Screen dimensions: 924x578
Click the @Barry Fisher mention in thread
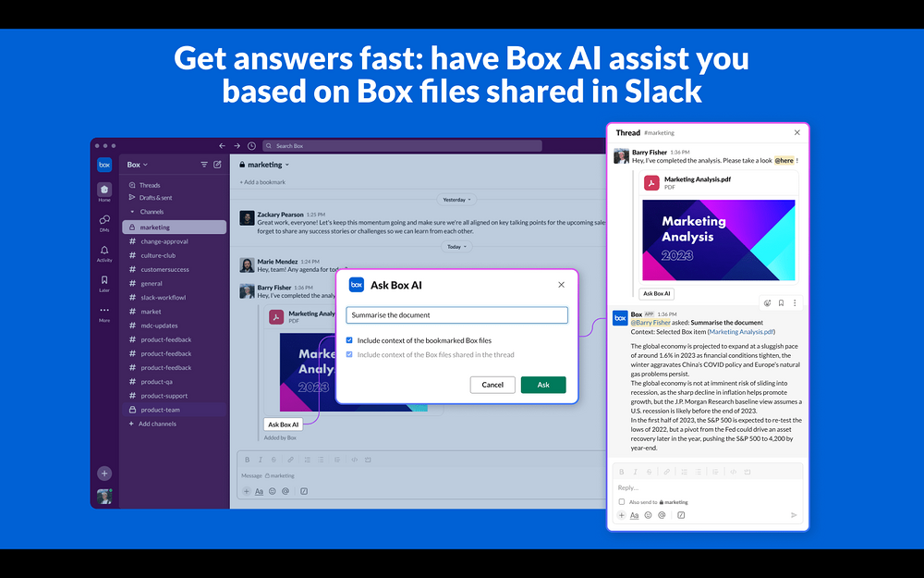tap(650, 323)
